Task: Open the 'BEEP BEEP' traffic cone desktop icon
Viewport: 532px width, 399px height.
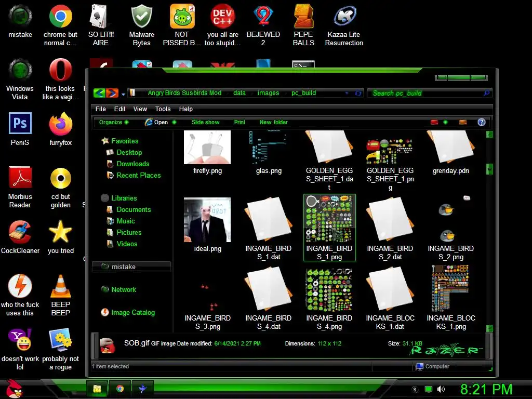Action: 60,295
